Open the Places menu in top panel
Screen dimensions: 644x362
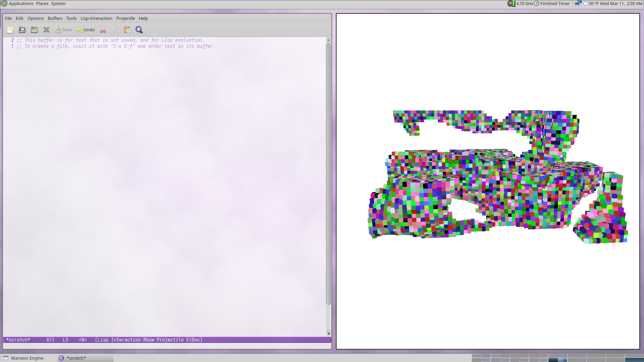(x=42, y=4)
